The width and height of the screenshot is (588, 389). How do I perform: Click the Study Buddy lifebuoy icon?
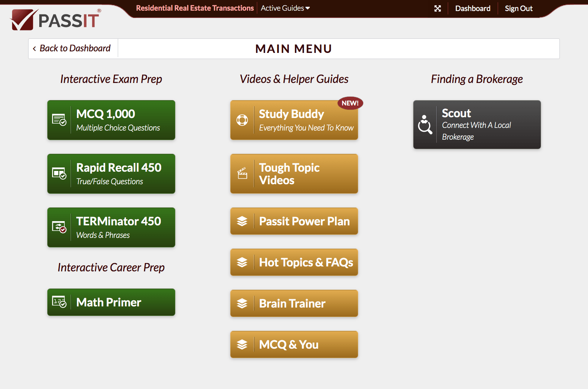point(242,120)
